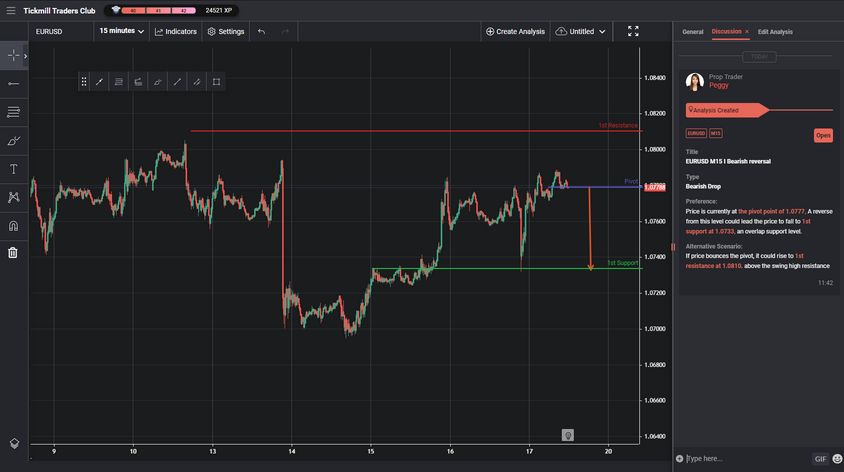Screen dimensions: 844x472
Task: Click the trash delete drawings icon
Action: pyautogui.click(x=13, y=252)
